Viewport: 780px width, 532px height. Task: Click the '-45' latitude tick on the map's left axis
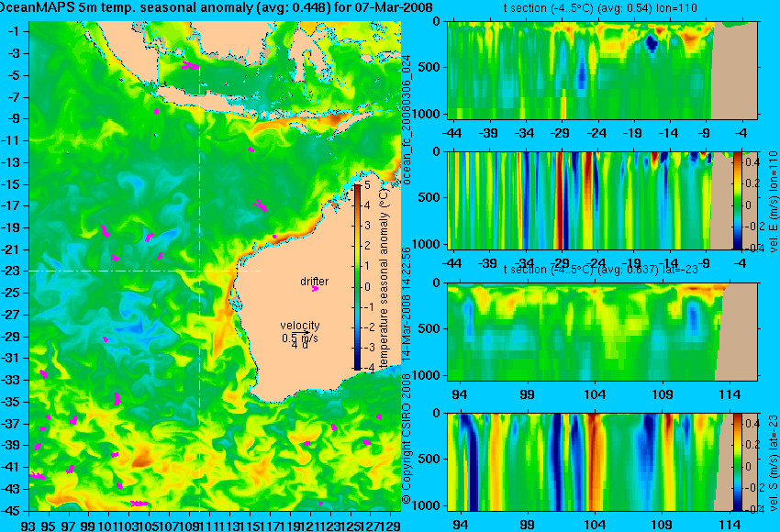10,511
